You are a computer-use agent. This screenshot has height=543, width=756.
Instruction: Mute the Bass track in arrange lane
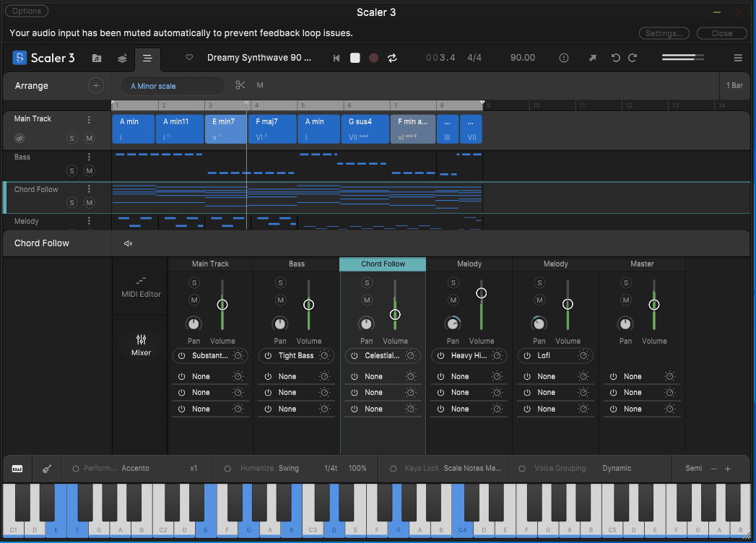point(90,171)
